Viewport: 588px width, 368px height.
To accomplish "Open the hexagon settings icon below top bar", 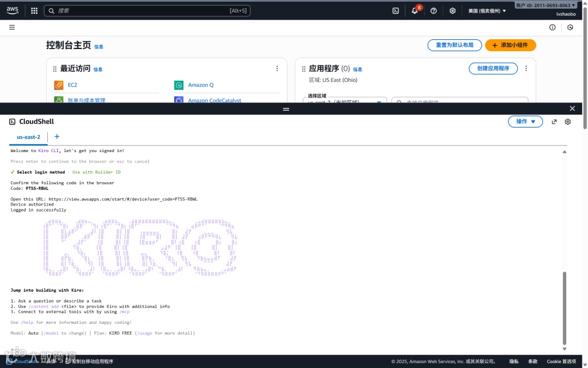I will tap(570, 27).
